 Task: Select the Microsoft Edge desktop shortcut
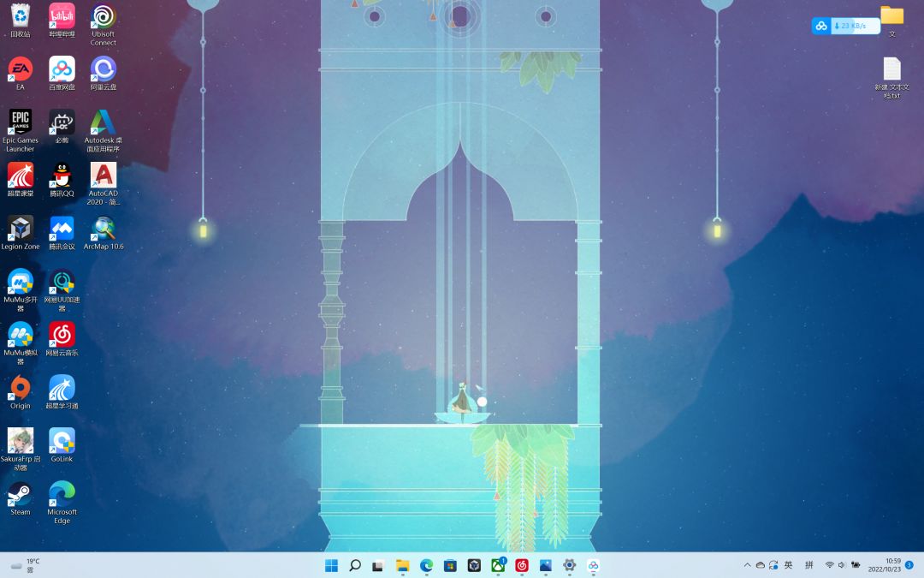point(62,503)
